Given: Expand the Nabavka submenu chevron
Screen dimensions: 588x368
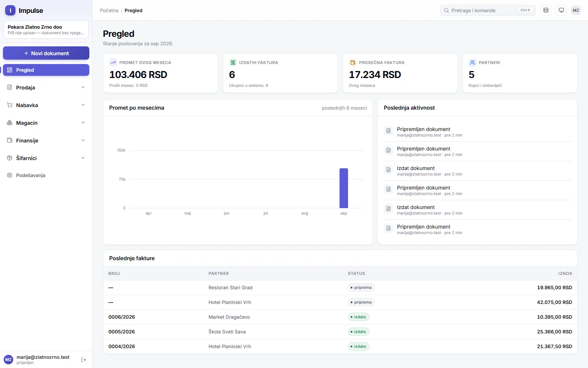Looking at the screenshot, I should [x=83, y=105].
